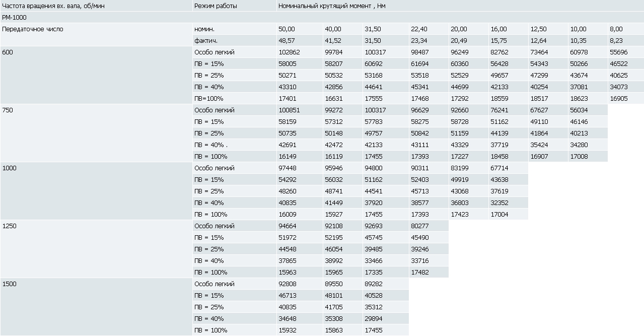Click the value 89282 cell

tap(386, 284)
